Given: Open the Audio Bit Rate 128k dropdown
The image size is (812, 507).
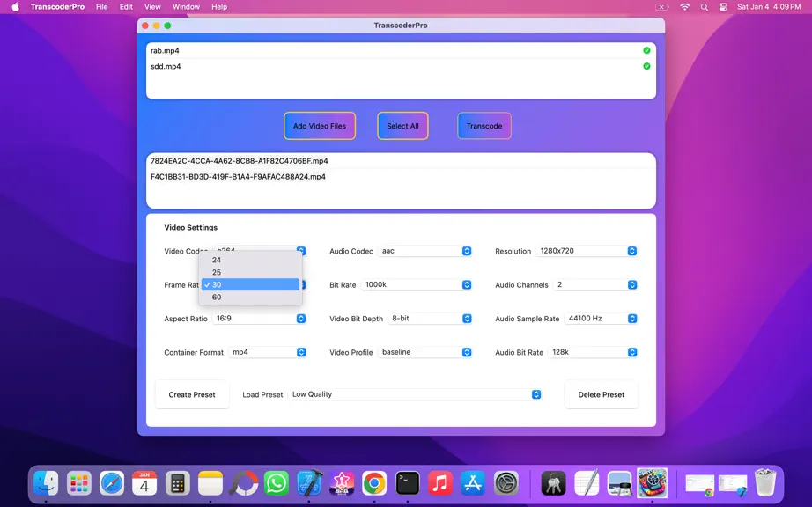Looking at the screenshot, I should [x=593, y=352].
